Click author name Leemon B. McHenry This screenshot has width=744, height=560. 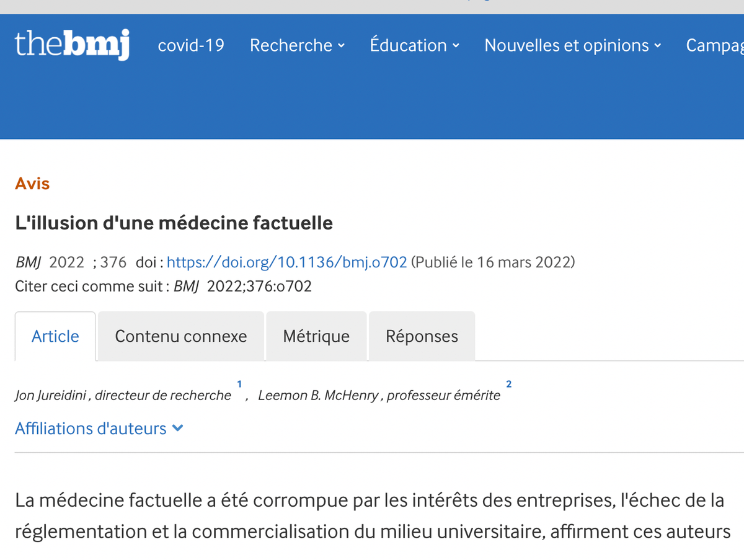[317, 396]
